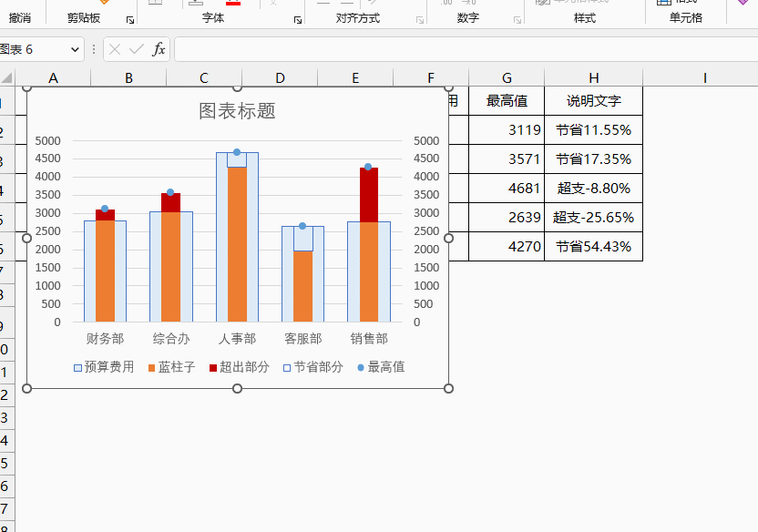758x532 pixels.
Task: Click the 人事部 category axis label
Action: (x=237, y=339)
